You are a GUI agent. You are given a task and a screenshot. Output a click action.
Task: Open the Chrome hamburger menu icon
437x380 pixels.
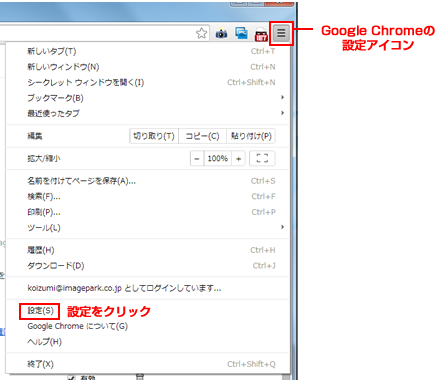[x=281, y=33]
